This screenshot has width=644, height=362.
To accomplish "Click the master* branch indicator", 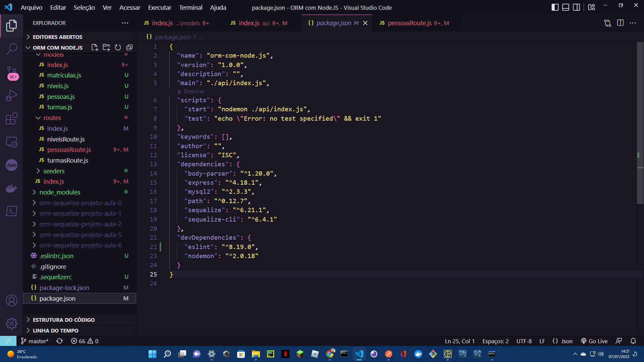I will point(35,341).
